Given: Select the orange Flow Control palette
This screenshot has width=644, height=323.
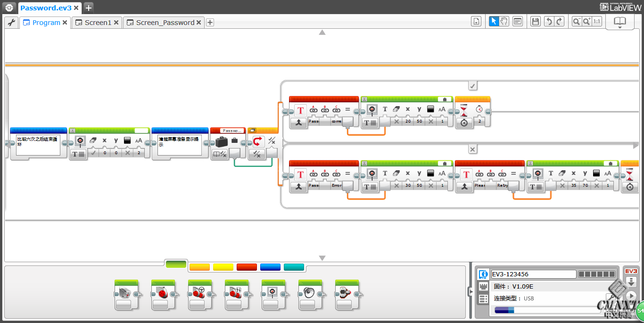Looking at the screenshot, I should click(x=199, y=267).
